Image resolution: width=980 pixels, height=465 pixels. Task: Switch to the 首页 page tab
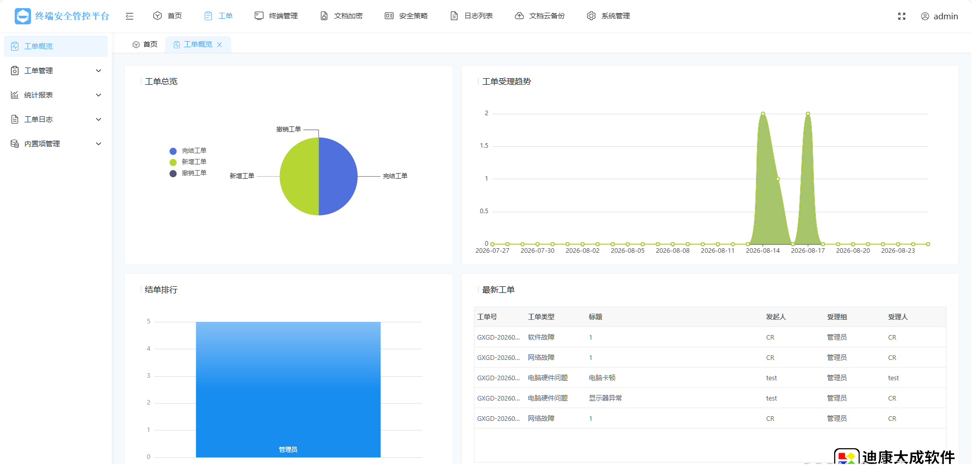tap(145, 45)
